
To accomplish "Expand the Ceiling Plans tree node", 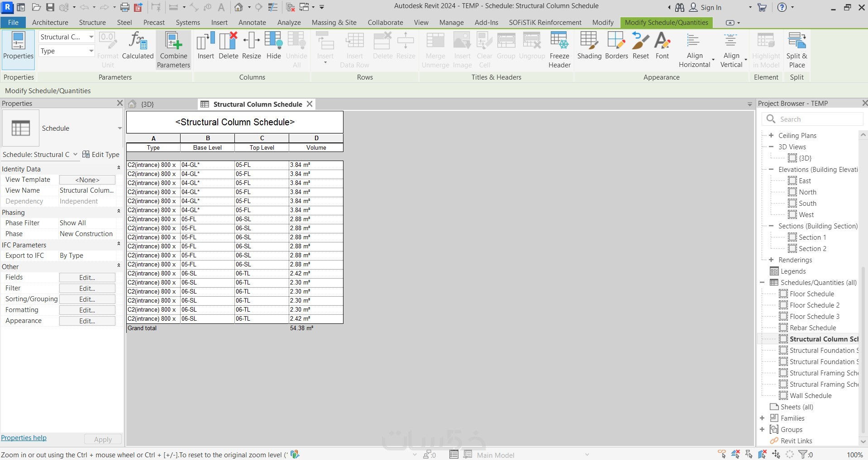I will click(x=771, y=135).
